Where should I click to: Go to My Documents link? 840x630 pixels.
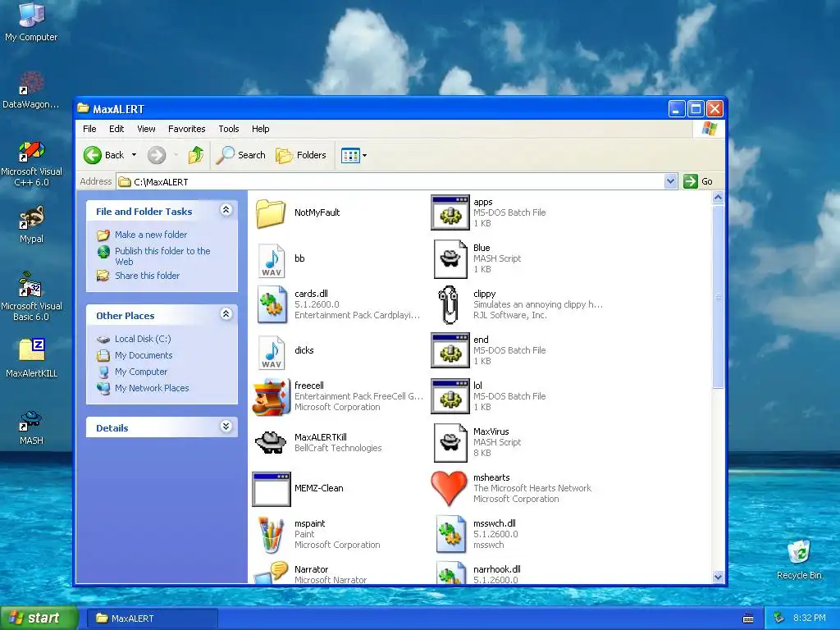[144, 355]
